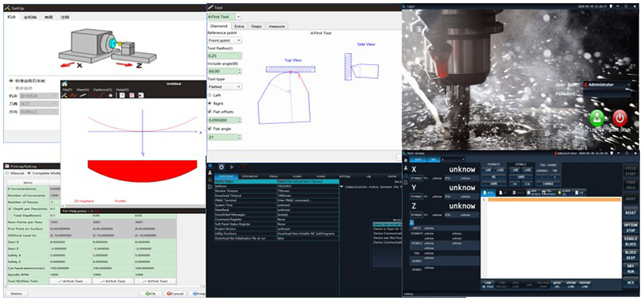Screen dimensions: 644x301
Task: Switch to the Extra tab
Action: 239,27
